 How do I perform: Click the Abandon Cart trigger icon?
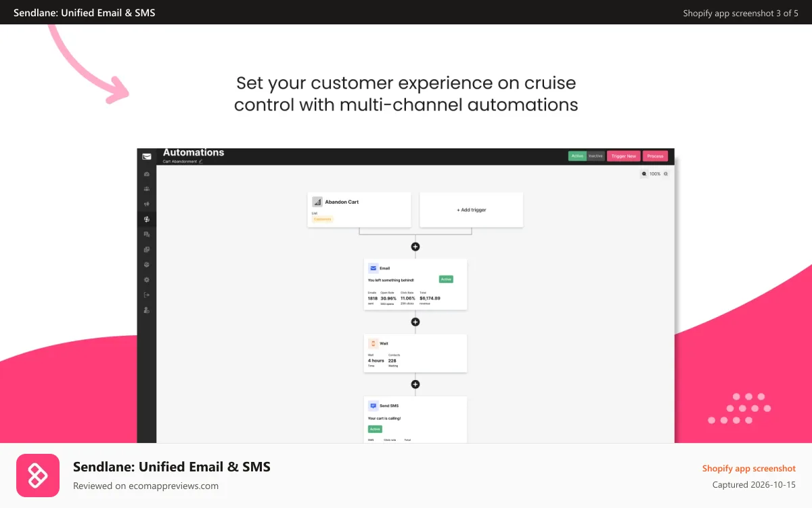[x=317, y=202]
